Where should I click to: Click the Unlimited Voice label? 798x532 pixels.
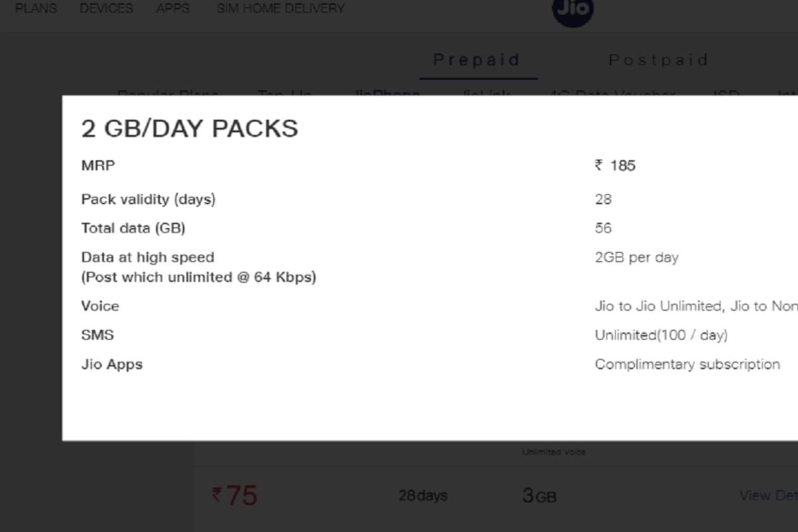[x=554, y=451]
